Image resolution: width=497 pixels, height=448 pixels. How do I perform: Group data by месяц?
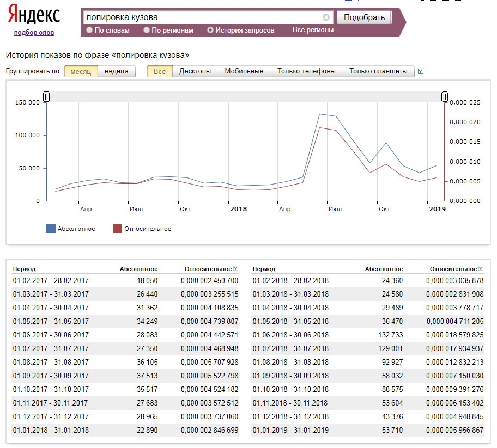click(x=81, y=71)
